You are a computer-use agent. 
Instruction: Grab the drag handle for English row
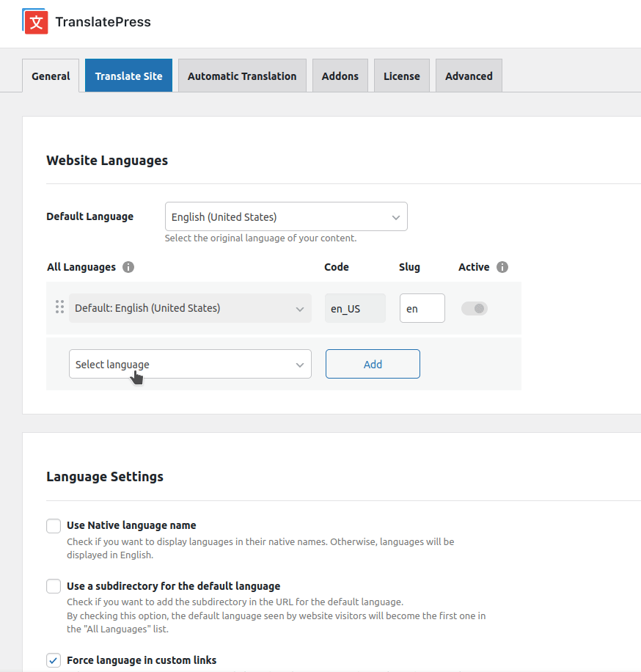tap(59, 307)
